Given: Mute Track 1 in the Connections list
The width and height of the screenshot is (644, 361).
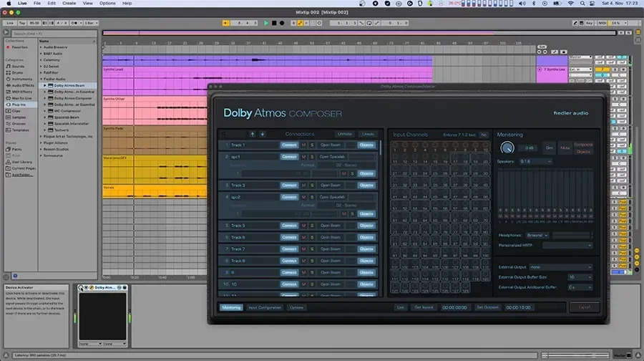Looking at the screenshot, I should pyautogui.click(x=304, y=145).
